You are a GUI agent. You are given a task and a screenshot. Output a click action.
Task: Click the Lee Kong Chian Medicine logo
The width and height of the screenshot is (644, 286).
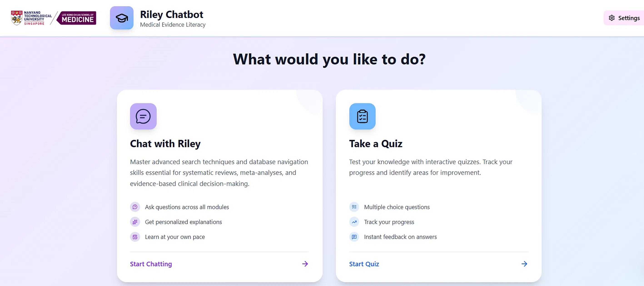[77, 18]
